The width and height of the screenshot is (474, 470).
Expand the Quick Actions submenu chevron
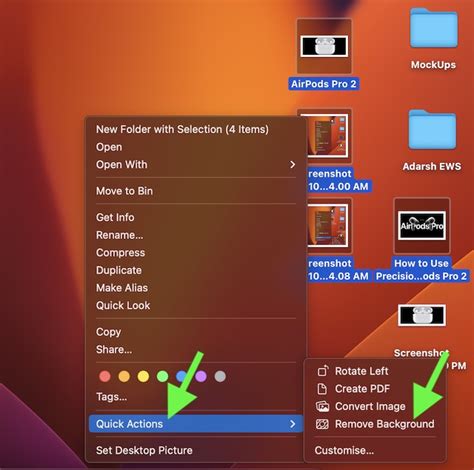click(292, 424)
